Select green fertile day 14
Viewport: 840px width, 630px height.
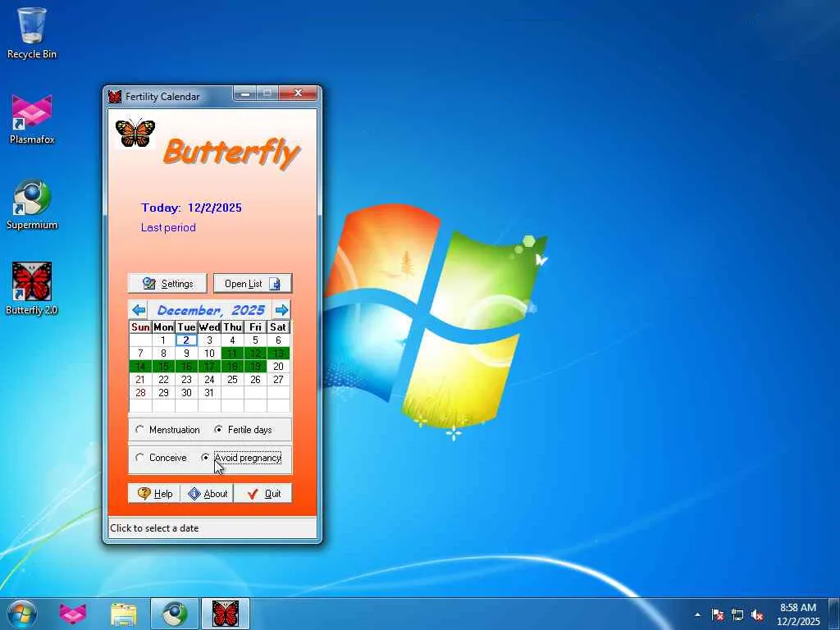click(x=140, y=367)
